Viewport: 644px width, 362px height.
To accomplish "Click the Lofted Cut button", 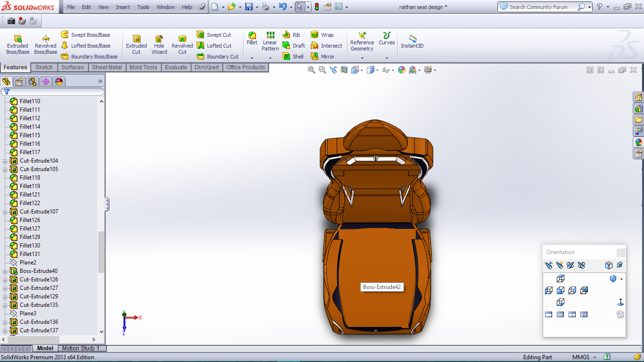I will click(x=214, y=46).
